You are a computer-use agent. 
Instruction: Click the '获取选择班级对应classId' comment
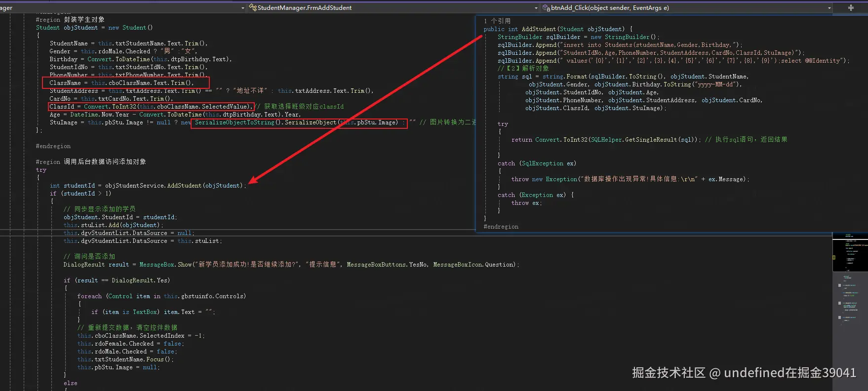(x=299, y=107)
